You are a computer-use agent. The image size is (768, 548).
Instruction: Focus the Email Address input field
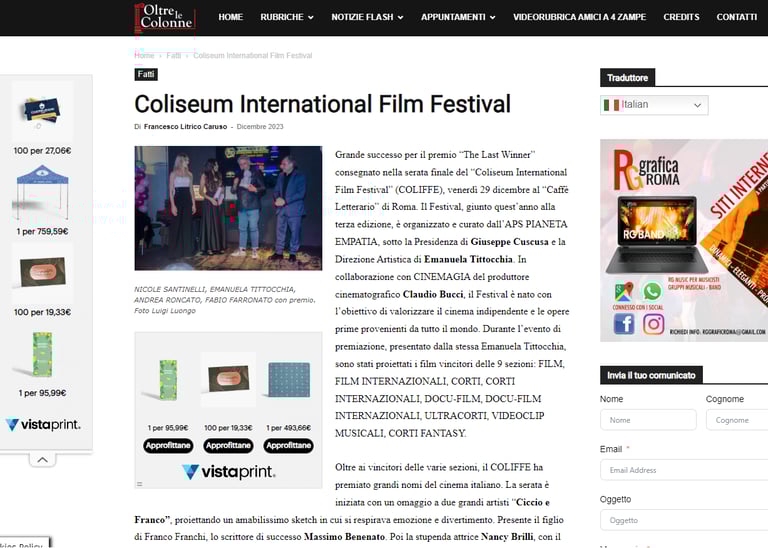click(684, 470)
